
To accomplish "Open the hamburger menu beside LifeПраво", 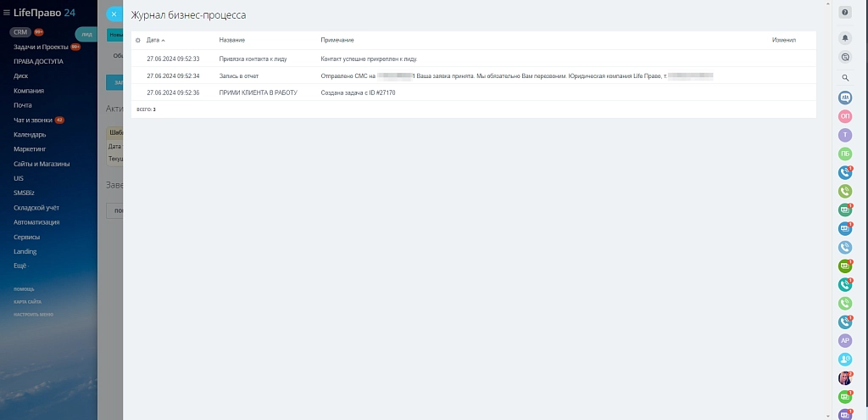I will click(7, 13).
